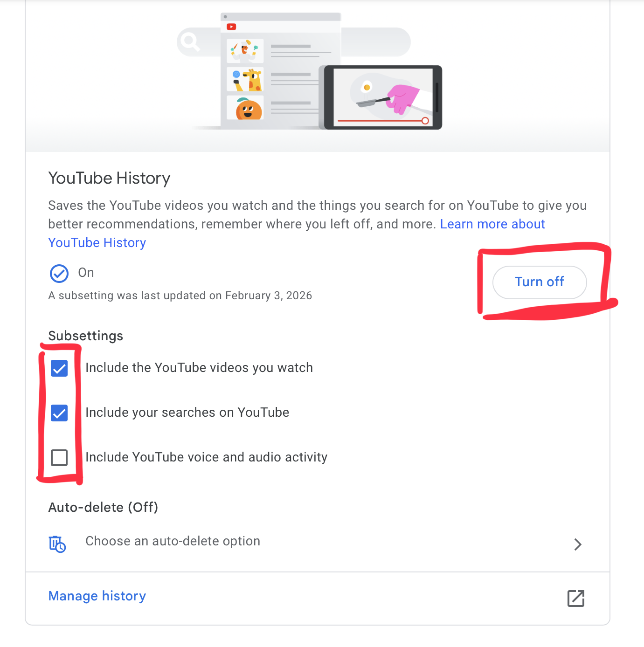Open the Manage history link

(97, 596)
